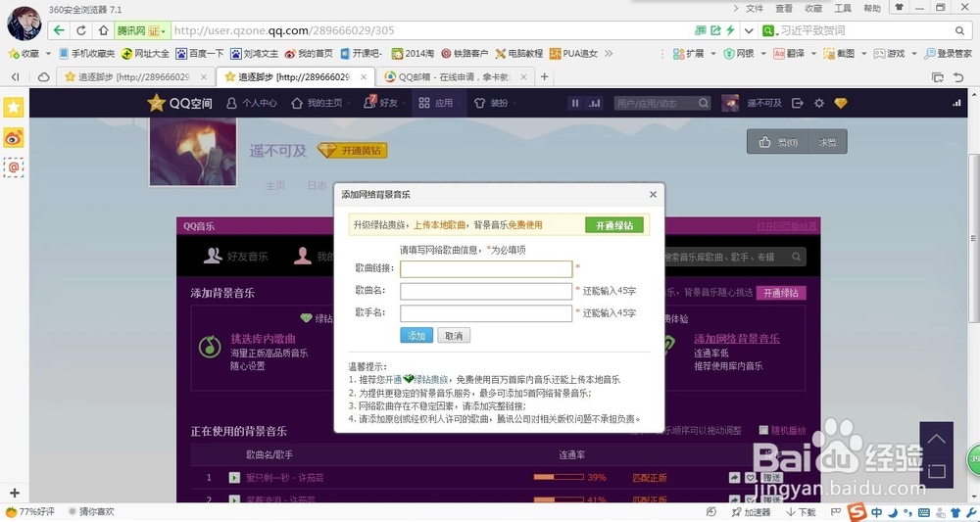Click 猜你喜欢 in status bar
980x522 pixels.
pyautogui.click(x=91, y=511)
